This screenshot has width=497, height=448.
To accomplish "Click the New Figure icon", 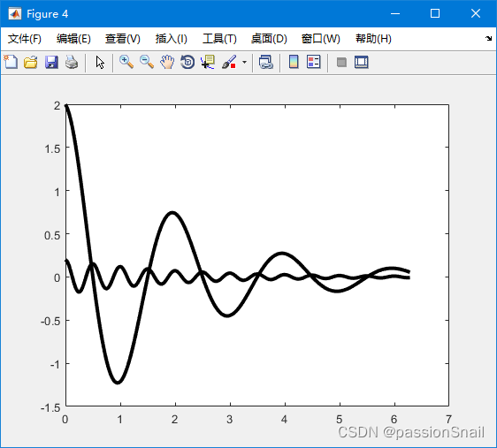I will 11,62.
